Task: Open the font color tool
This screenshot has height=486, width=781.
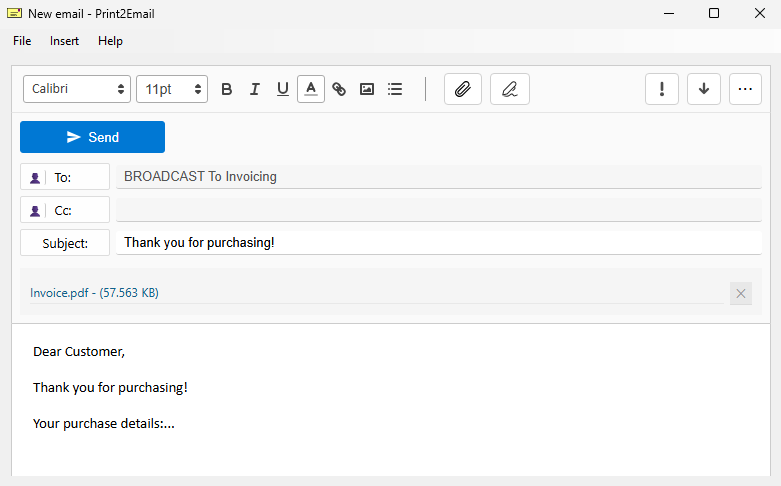Action: tap(311, 89)
